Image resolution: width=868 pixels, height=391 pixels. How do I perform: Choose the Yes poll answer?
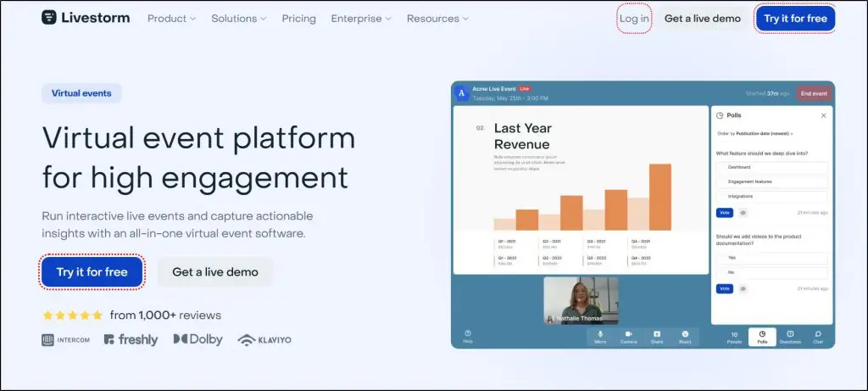click(x=771, y=257)
